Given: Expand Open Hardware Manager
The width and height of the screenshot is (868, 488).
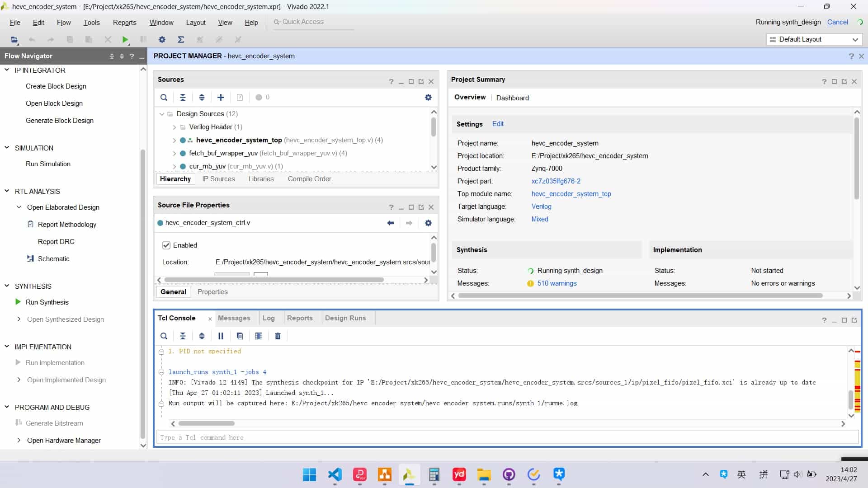Looking at the screenshot, I should click(19, 441).
